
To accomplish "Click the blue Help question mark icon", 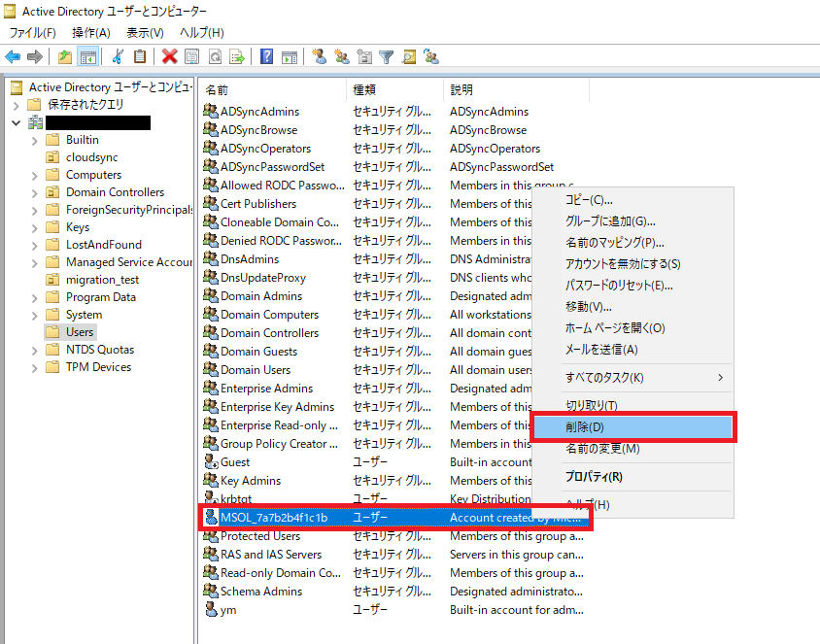I will pos(267,56).
